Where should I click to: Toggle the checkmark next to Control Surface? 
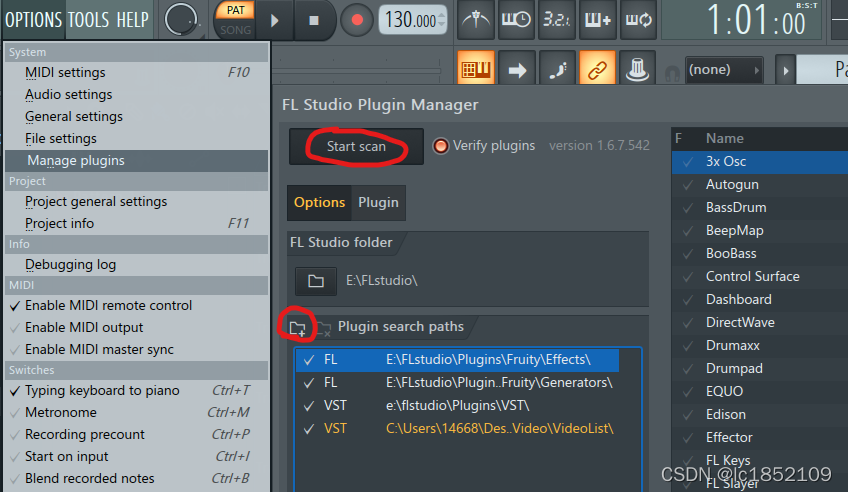pos(688,277)
